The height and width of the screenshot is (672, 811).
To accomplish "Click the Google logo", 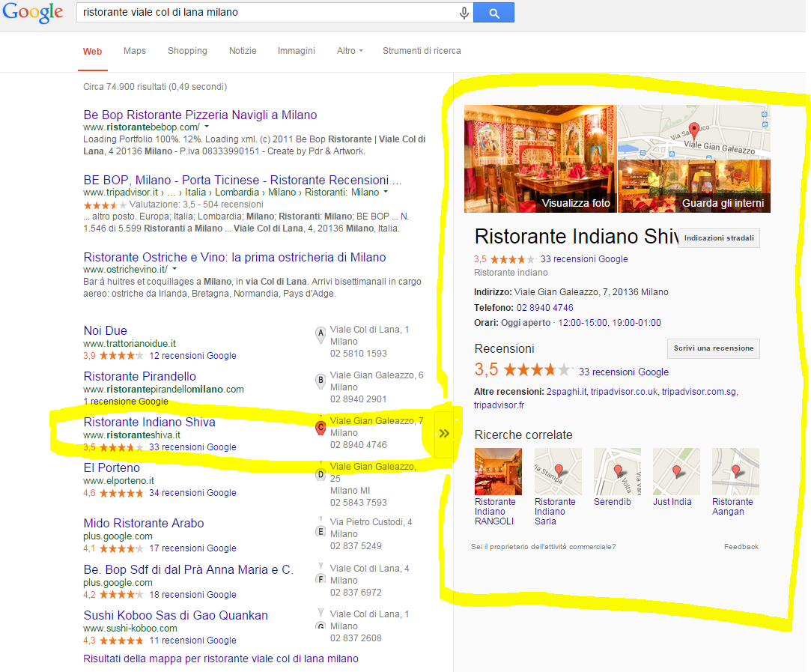I will pos(33,13).
